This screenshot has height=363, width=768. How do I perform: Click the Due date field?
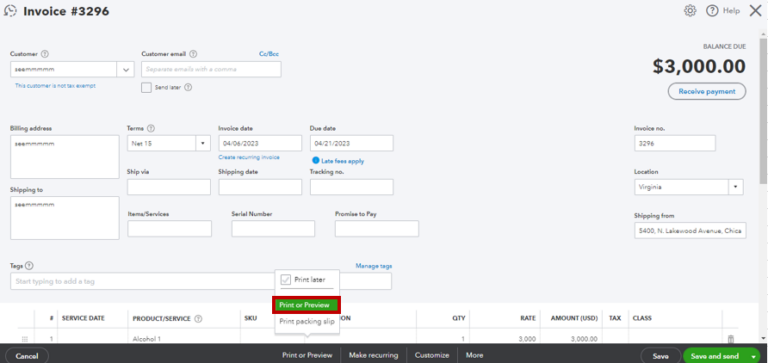pos(352,144)
